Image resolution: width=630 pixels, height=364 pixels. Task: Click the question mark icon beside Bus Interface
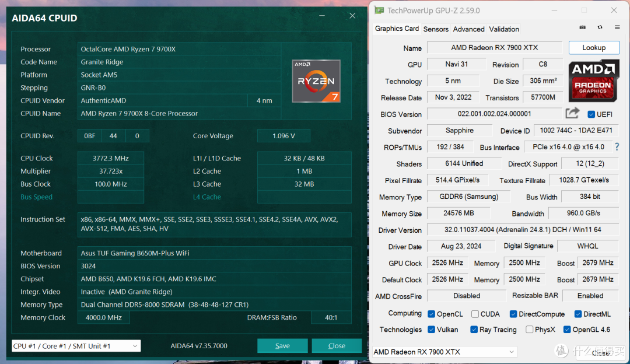pos(617,147)
